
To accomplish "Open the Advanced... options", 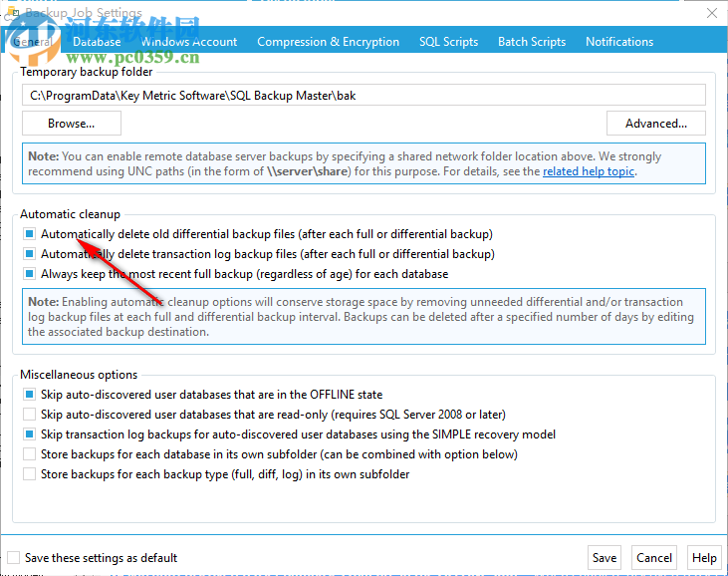I will pyautogui.click(x=655, y=124).
